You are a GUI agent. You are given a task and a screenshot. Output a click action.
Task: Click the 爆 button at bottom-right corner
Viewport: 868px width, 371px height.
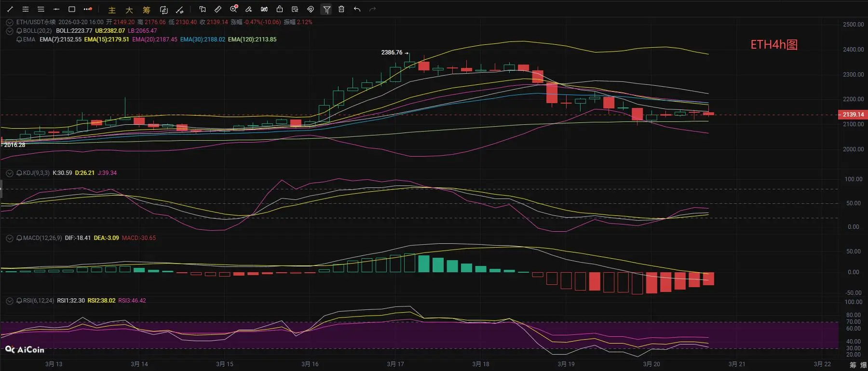[863, 365]
